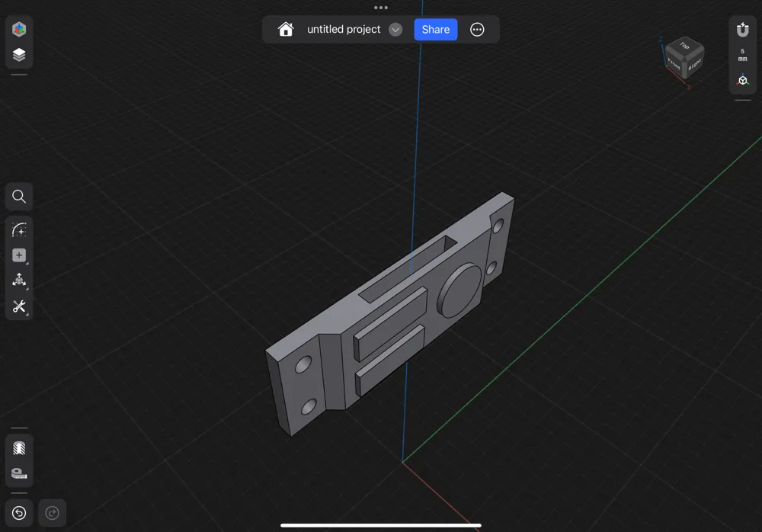Select Top face on orientation cube

tap(684, 46)
